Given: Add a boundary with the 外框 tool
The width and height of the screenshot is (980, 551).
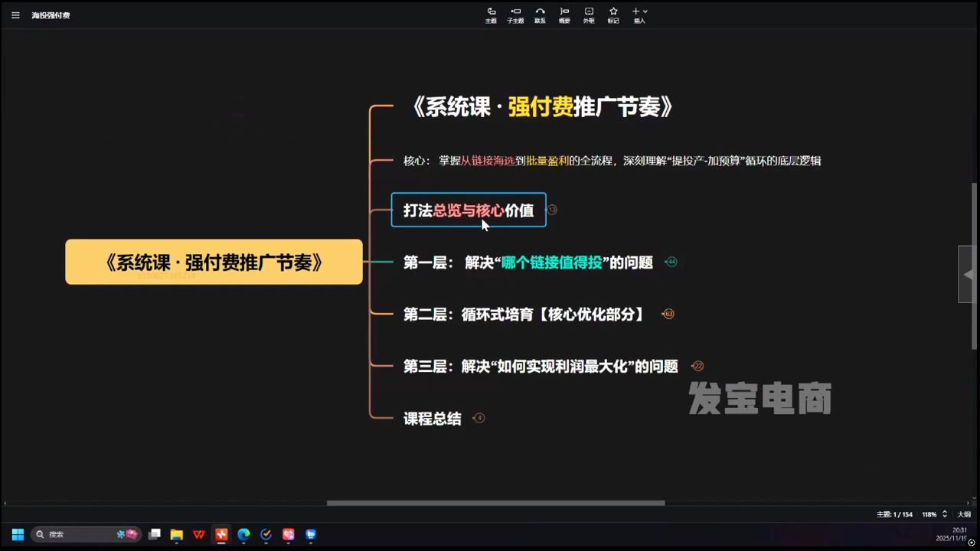Looking at the screenshot, I should [x=589, y=14].
